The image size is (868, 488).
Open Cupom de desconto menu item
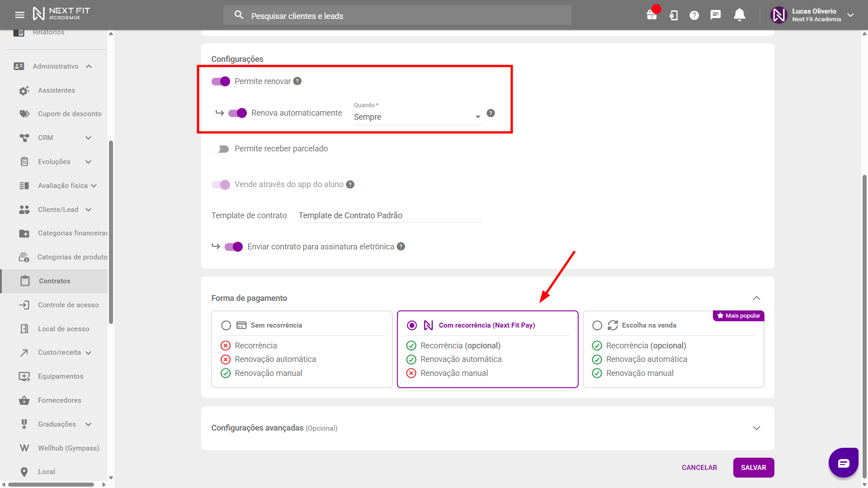tap(70, 114)
